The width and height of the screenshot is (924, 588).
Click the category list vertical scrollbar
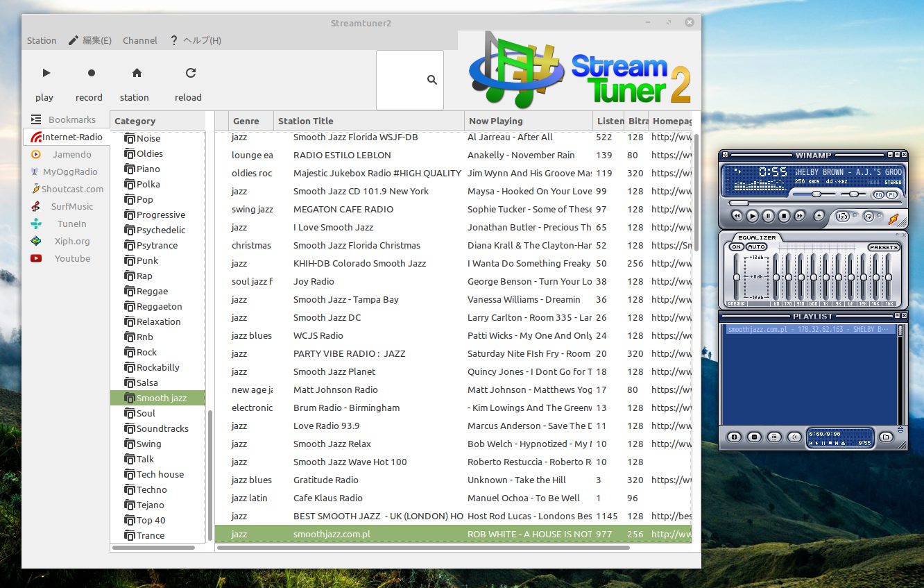tap(210, 476)
